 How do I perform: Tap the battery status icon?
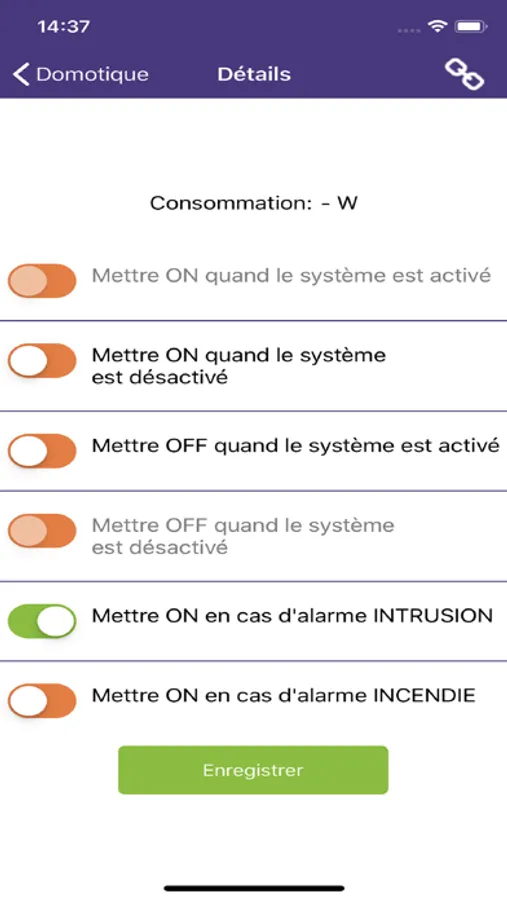[x=471, y=26]
